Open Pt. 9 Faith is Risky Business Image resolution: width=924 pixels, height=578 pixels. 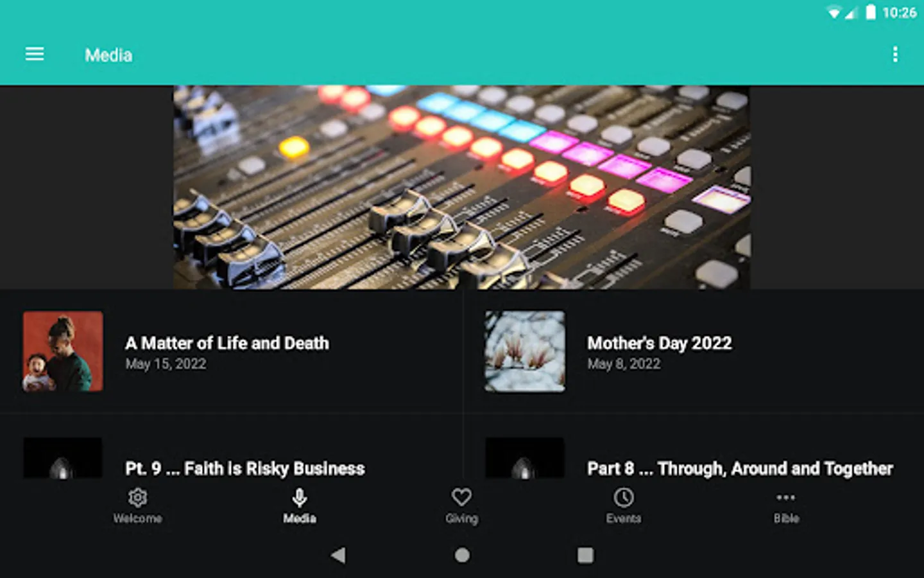[245, 469]
